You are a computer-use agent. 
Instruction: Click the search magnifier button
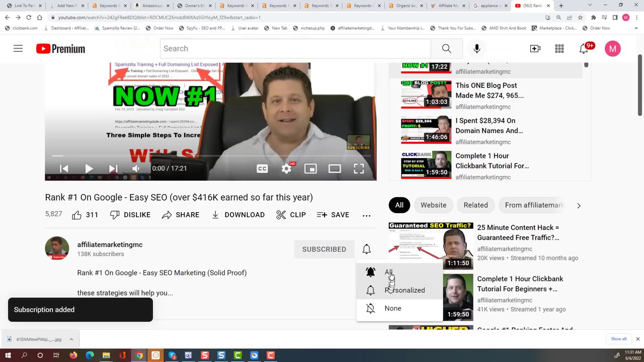(x=446, y=49)
